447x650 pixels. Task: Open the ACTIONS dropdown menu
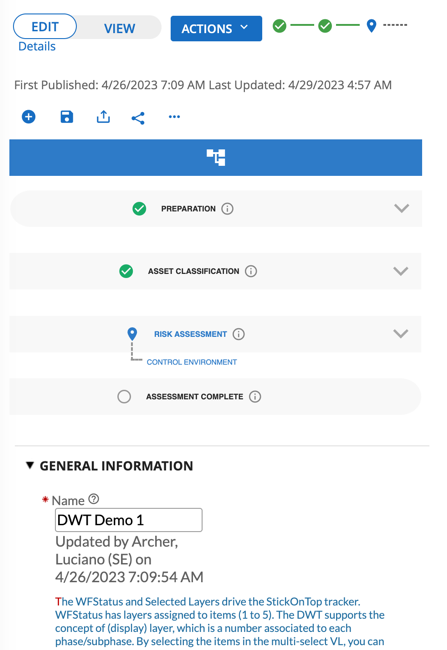tap(216, 29)
